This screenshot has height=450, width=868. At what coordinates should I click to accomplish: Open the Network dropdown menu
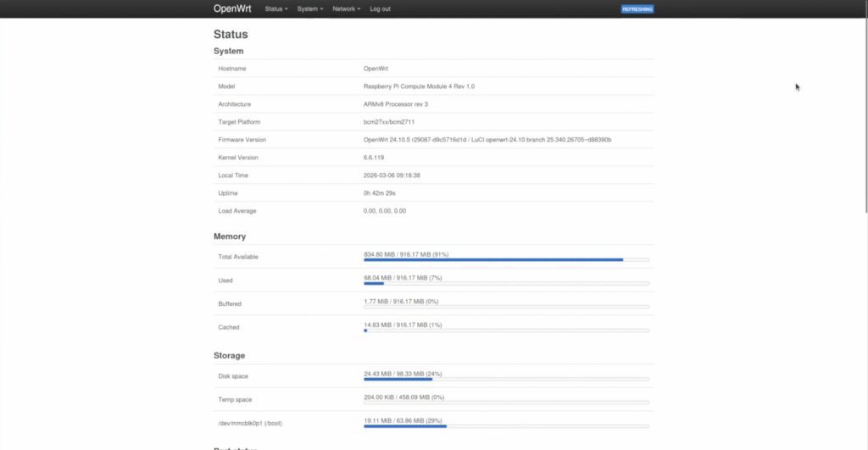point(346,8)
